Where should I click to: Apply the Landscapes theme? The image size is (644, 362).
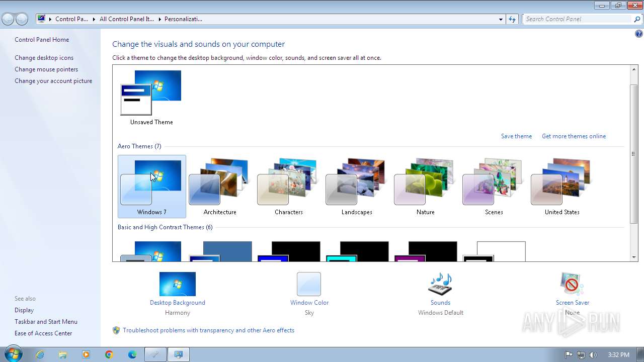pyautogui.click(x=357, y=187)
